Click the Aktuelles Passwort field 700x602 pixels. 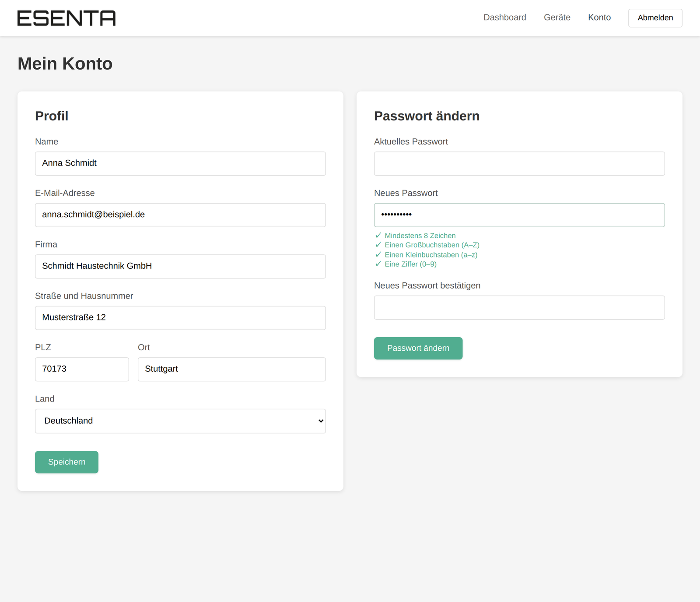tap(519, 163)
